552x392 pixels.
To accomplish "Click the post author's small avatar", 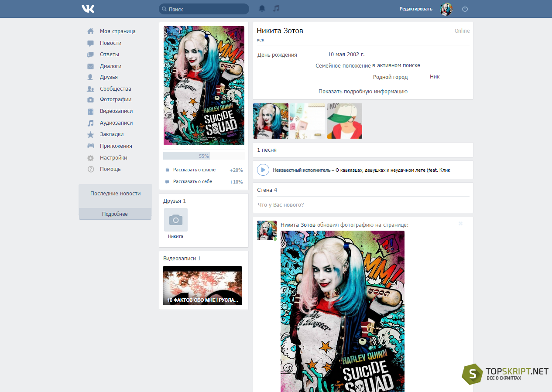I will (x=267, y=230).
